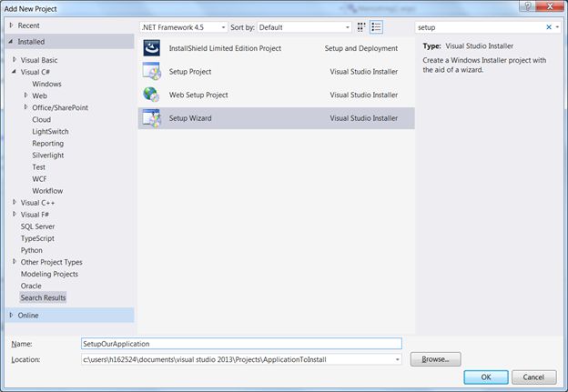Select InstallShield Limited Edition Project name

(225, 48)
